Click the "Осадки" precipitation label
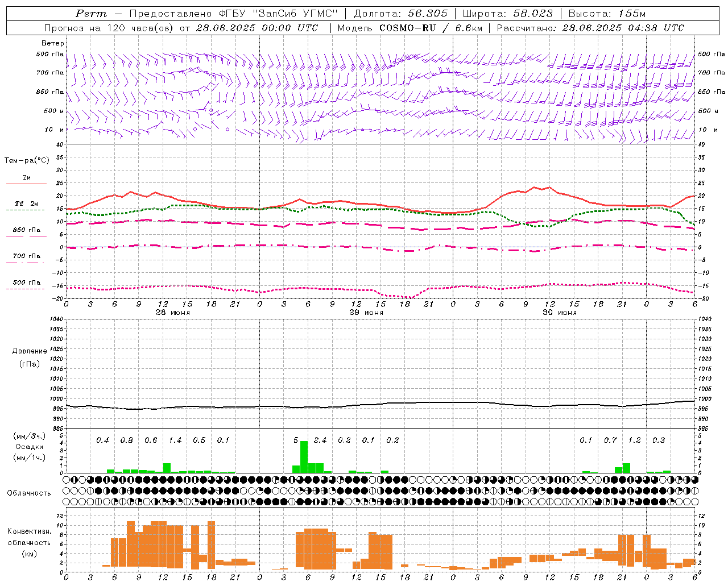Viewport: 728px width, 582px height. pyautogui.click(x=30, y=447)
